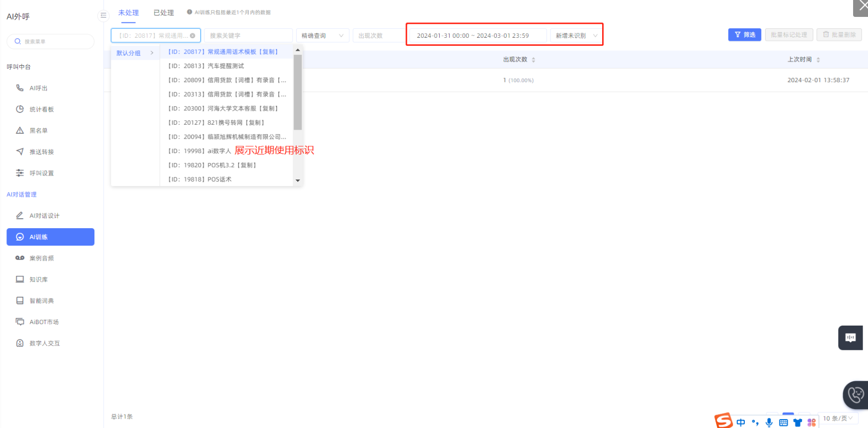
Task: Click the 搜索关键字 input field
Action: [247, 36]
